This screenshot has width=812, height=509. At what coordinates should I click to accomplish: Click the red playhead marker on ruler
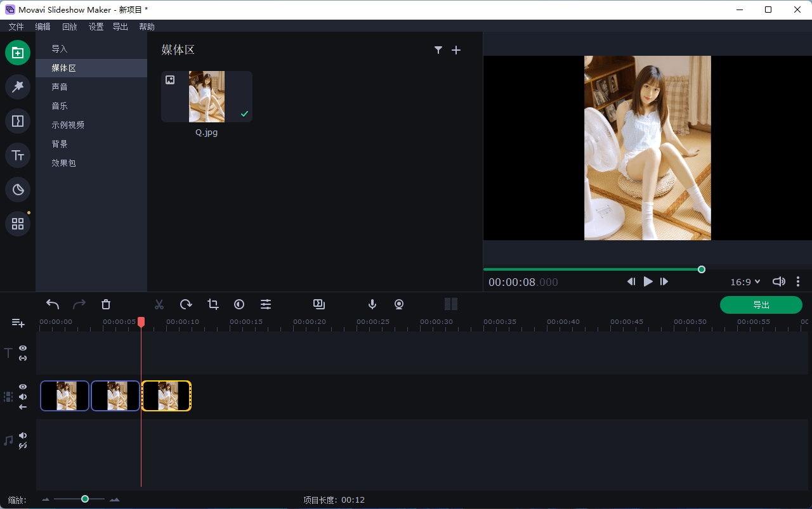141,322
